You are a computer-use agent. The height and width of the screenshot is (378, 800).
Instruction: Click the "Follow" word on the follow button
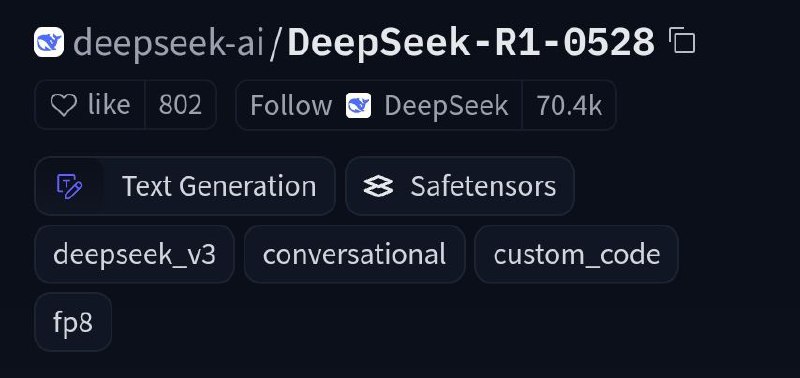[291, 106]
